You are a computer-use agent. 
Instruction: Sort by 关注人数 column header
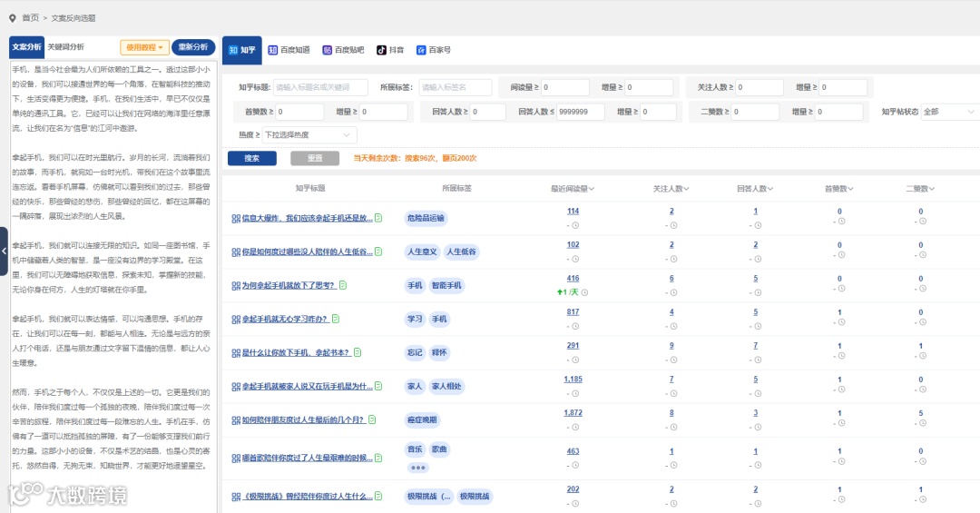pyautogui.click(x=671, y=188)
